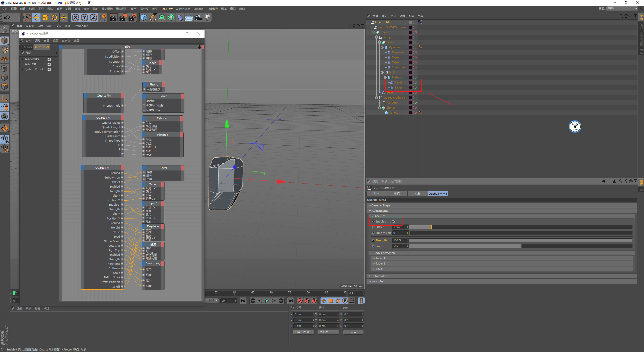Screen dimensions: 644x352
Task: Select the Scale tool in toolbar
Action: click(x=45, y=17)
